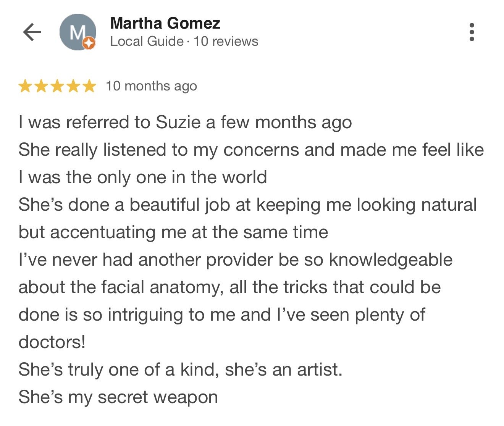Open the Martha Gomez reviewer name
This screenshot has height=426, width=504.
[x=165, y=23]
